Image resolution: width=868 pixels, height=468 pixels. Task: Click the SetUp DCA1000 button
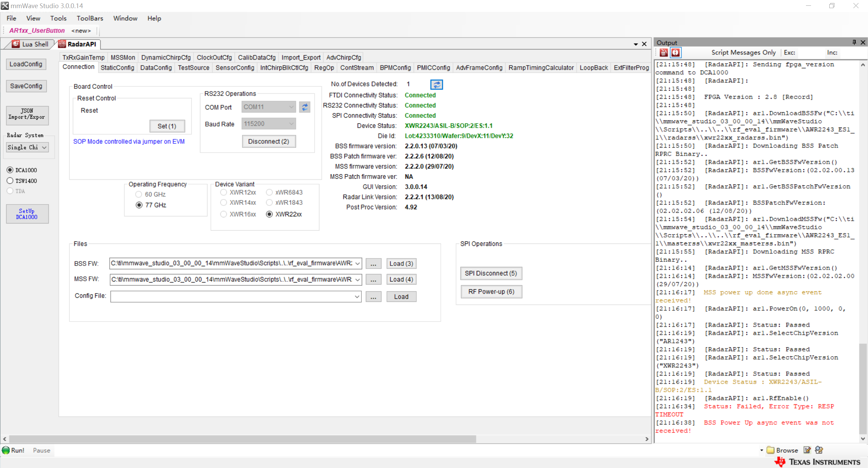coord(27,214)
